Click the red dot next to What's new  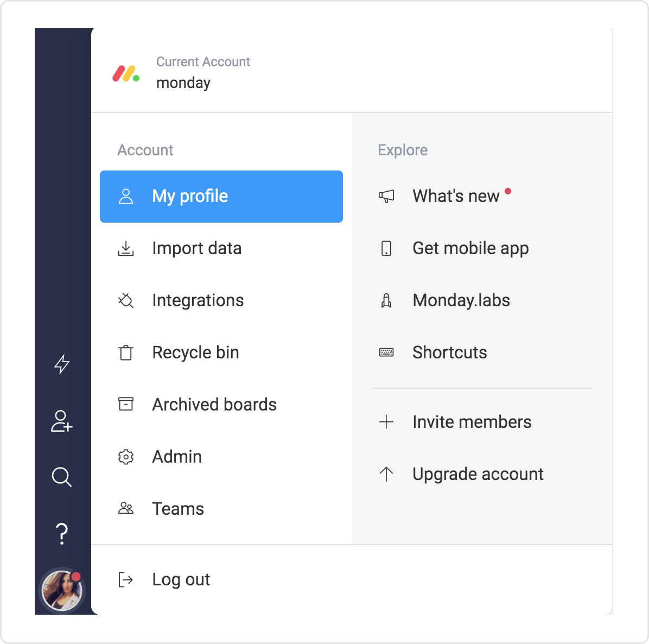(508, 191)
